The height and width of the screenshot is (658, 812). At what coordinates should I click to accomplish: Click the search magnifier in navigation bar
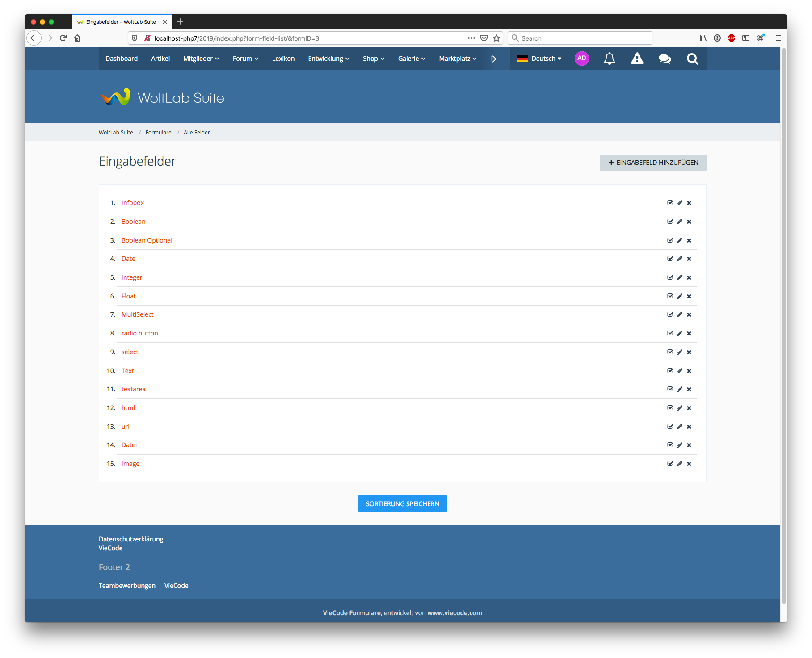click(692, 59)
